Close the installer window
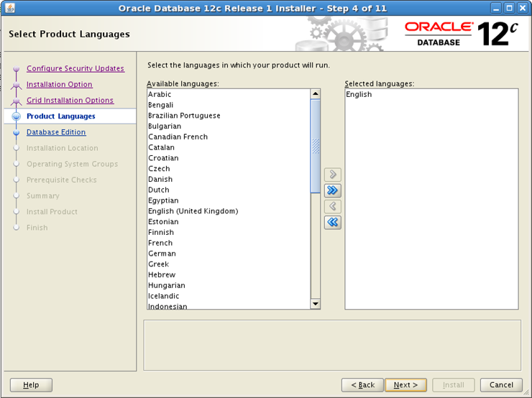This screenshot has width=532, height=398. pyautogui.click(x=523, y=8)
